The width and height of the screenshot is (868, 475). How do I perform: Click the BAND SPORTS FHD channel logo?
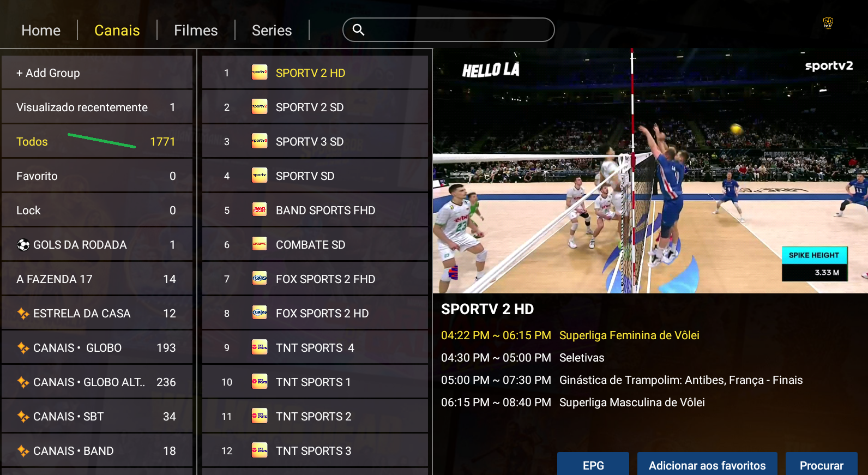point(260,210)
